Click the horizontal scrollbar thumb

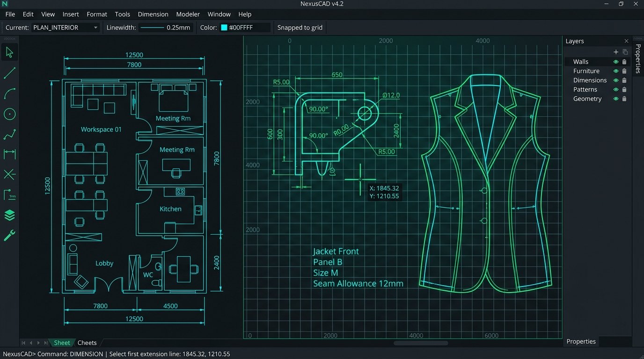(421, 343)
